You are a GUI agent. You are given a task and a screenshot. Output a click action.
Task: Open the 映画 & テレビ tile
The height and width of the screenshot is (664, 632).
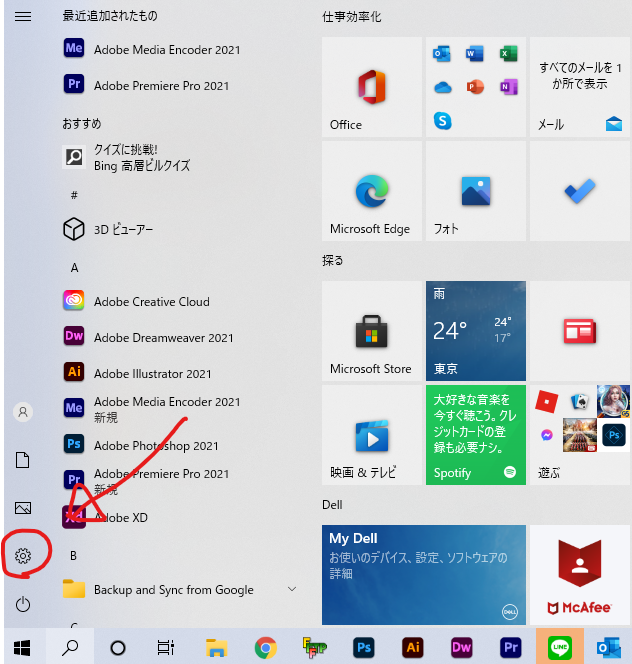pyautogui.click(x=371, y=435)
